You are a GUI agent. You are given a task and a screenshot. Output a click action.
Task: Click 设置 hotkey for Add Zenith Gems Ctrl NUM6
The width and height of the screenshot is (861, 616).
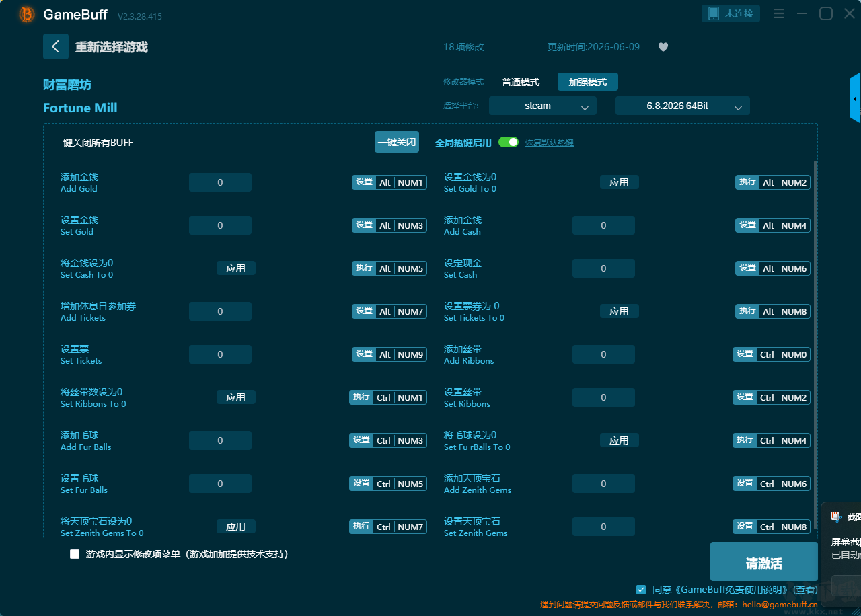click(745, 484)
